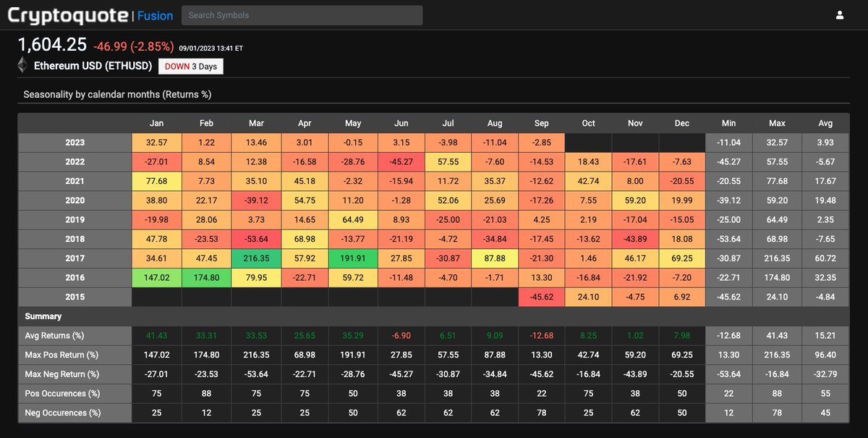Viewport: 868px width, 438px height.
Task: Select the Dec column header
Action: (682, 123)
